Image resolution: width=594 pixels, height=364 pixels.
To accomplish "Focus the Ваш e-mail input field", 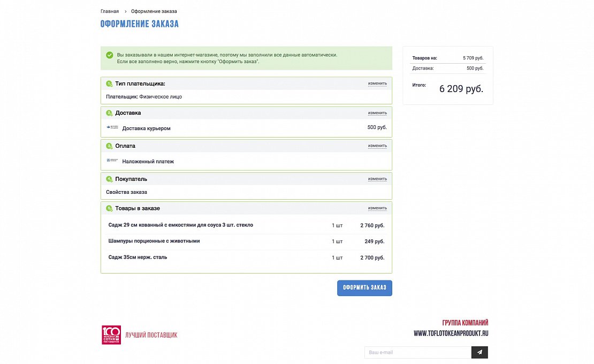I will 417,352.
